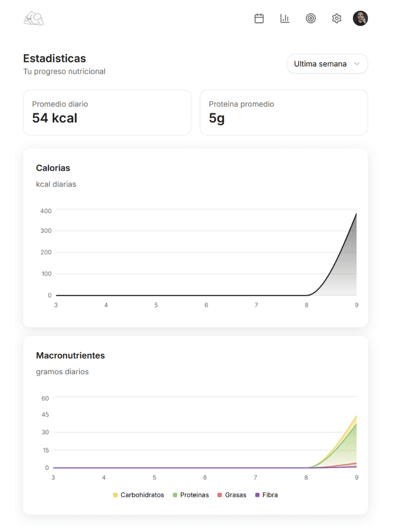Open the user profile avatar
397x532 pixels.
point(360,18)
